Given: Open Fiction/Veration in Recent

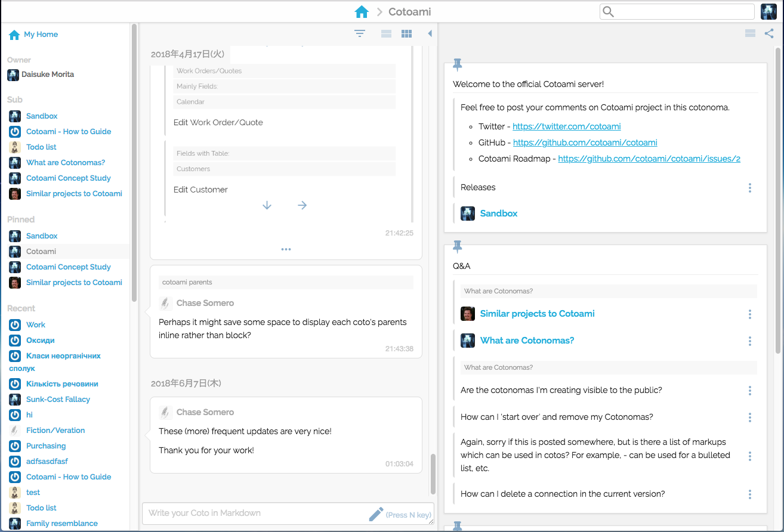Looking at the screenshot, I should point(55,430).
